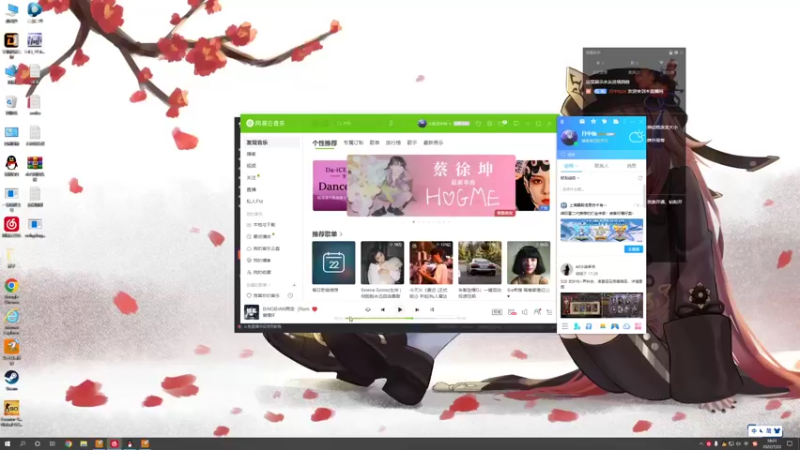Refresh the QQ feed with the refresh icon

point(640,179)
